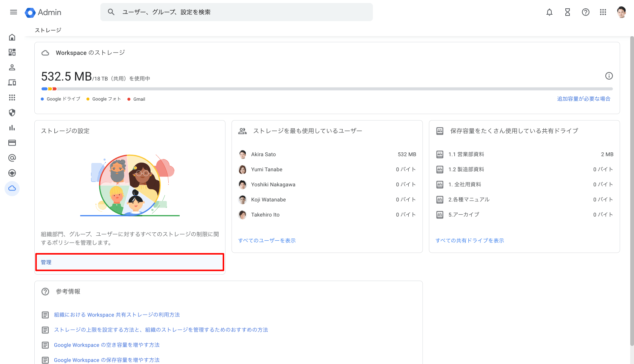Click the 管理 link in storage settings

46,262
